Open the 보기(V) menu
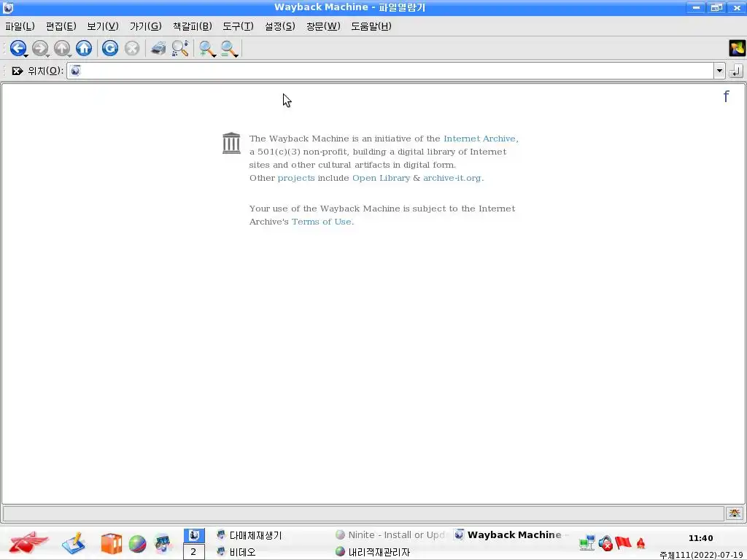 pyautogui.click(x=102, y=26)
